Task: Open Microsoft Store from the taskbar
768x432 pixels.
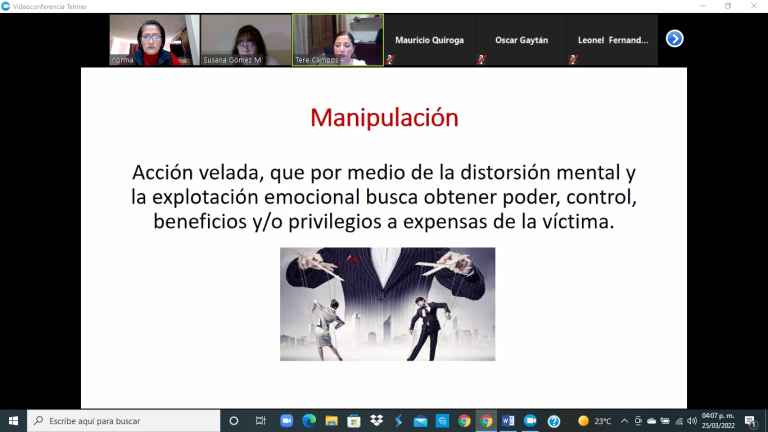Action: (354, 421)
